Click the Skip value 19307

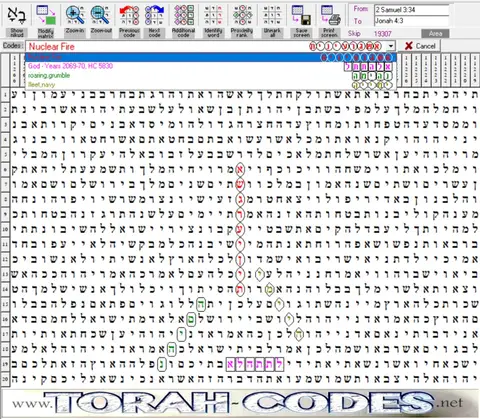click(x=382, y=34)
